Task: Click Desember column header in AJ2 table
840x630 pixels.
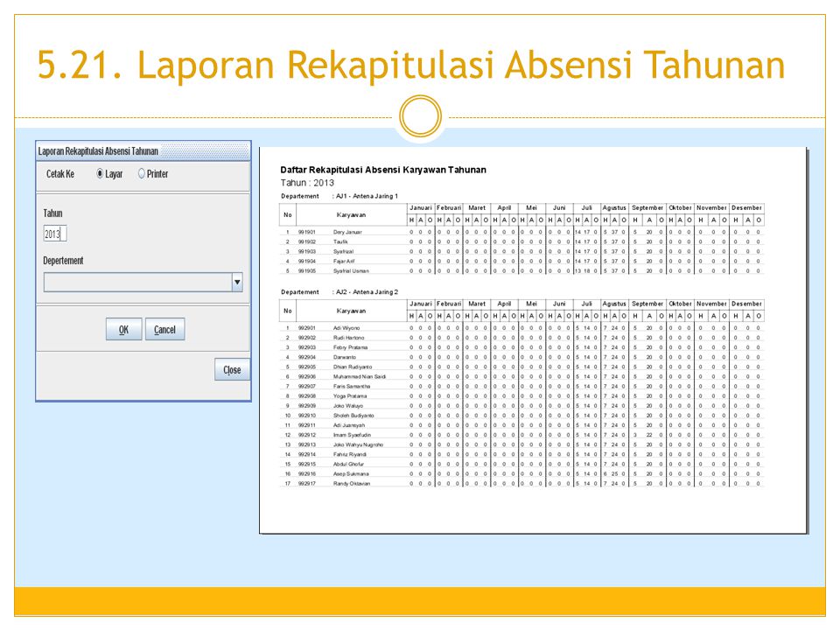Action: click(746, 303)
